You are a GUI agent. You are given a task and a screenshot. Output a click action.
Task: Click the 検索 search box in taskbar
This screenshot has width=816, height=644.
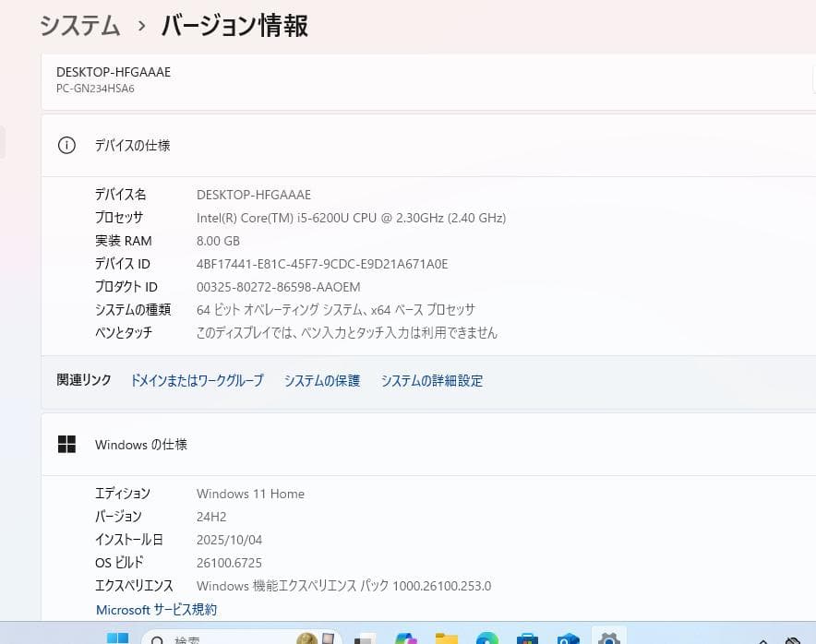[x=203, y=638]
